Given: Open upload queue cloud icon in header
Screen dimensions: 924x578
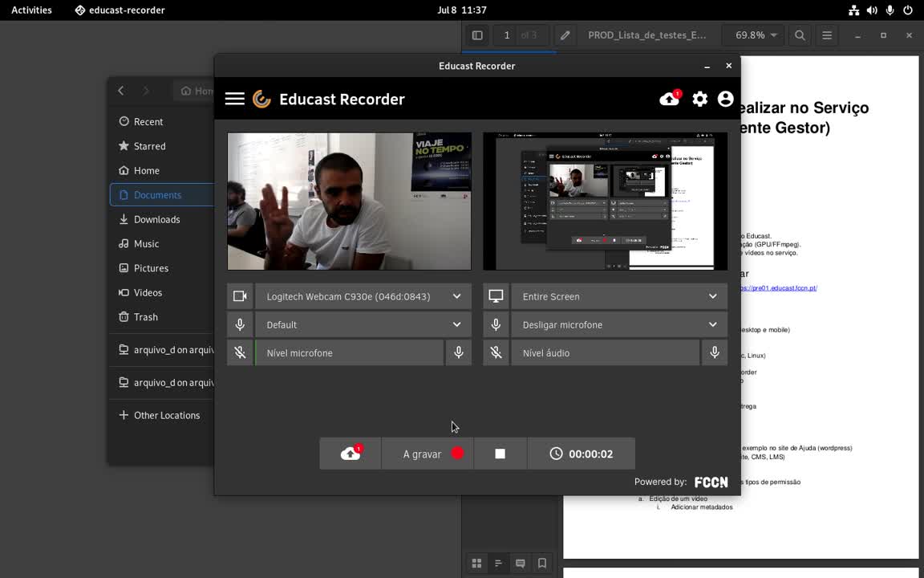Looking at the screenshot, I should pyautogui.click(x=670, y=99).
